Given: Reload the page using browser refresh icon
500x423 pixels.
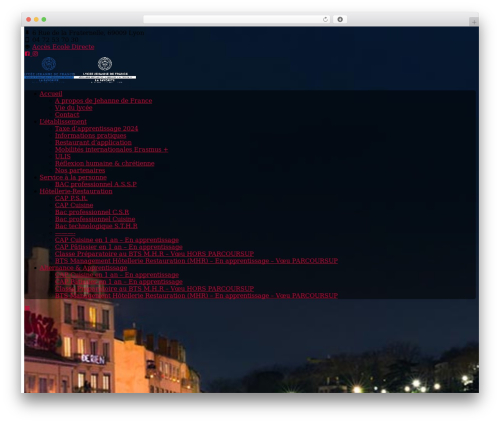Looking at the screenshot, I should (x=325, y=19).
